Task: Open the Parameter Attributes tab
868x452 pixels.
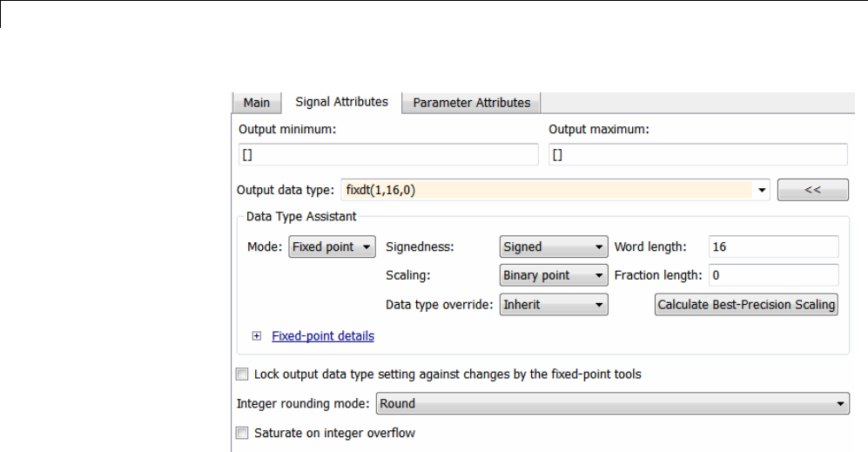Action: click(471, 103)
